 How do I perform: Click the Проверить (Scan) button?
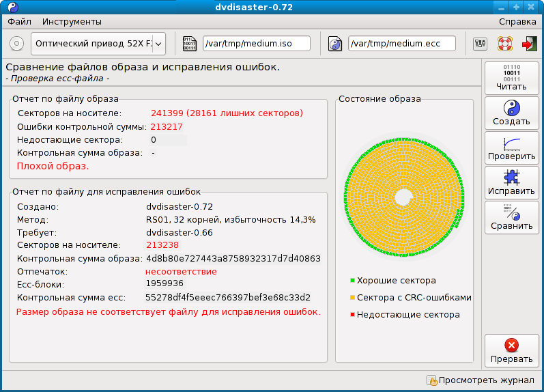click(511, 148)
